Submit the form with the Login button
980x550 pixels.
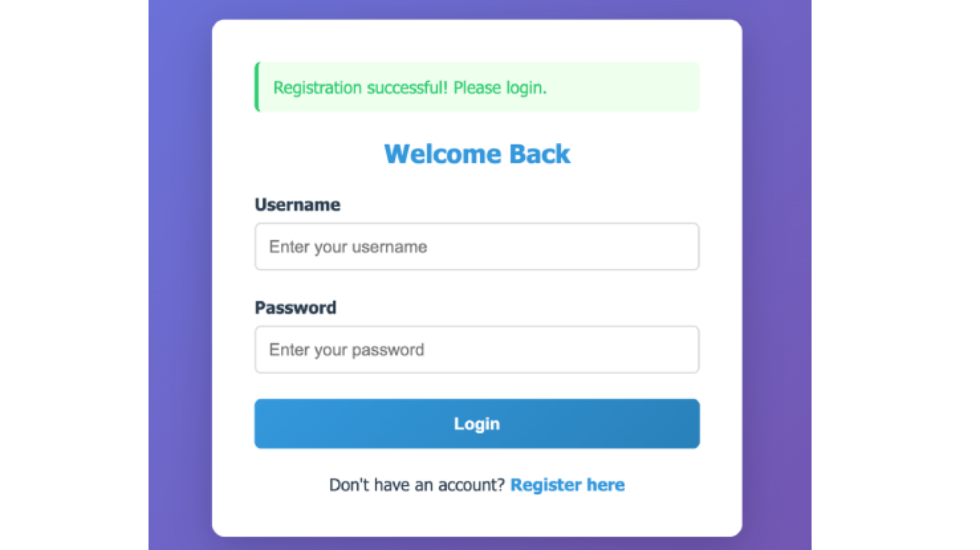click(477, 424)
